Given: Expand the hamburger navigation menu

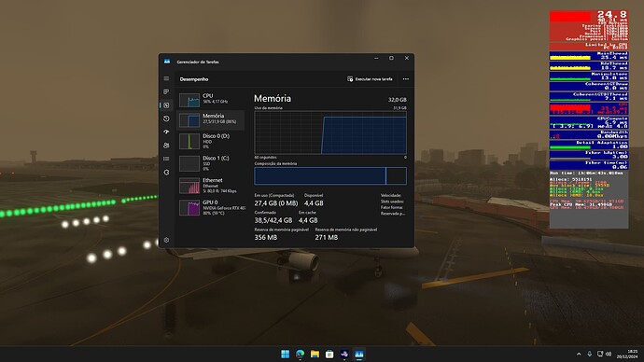Looking at the screenshot, I should point(166,78).
